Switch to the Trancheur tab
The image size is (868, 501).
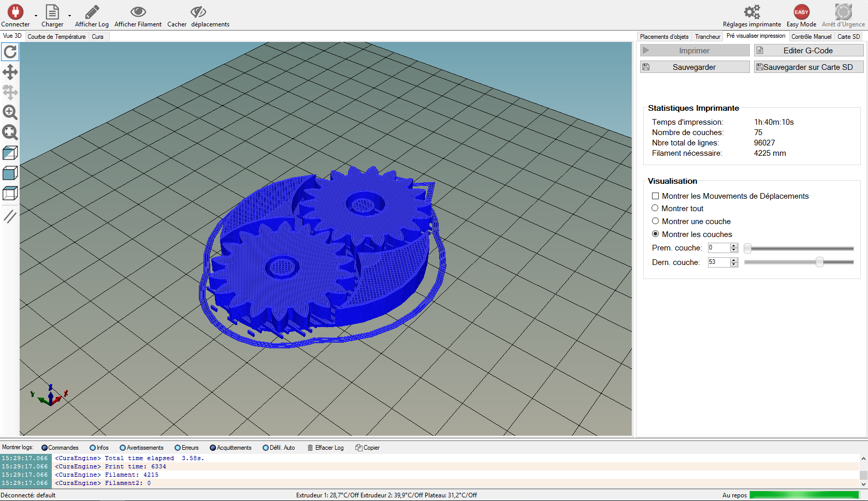(x=707, y=37)
